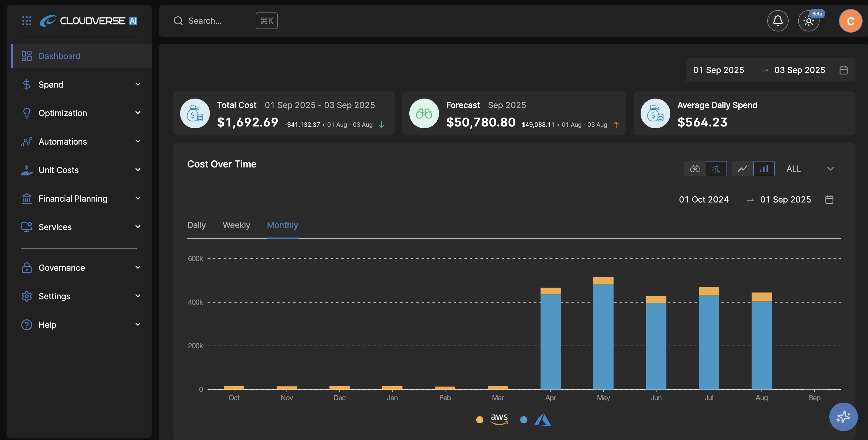
Task: Open Cost Over Time calendar picker icon
Action: click(x=829, y=200)
